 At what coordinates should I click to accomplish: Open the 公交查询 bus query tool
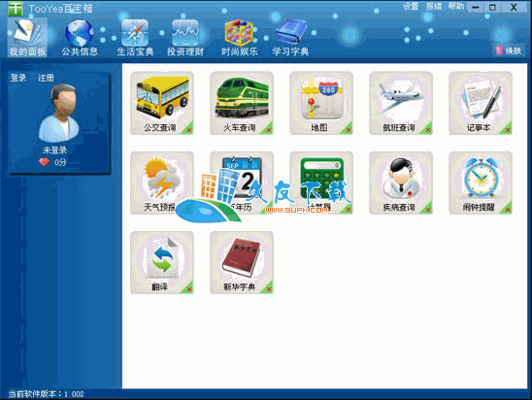point(162,103)
